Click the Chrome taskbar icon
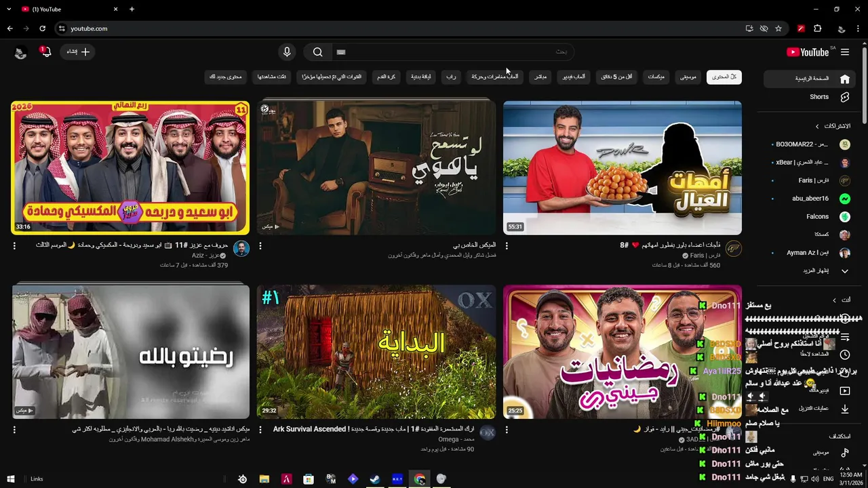Viewport: 868px width, 488px height. click(x=420, y=479)
